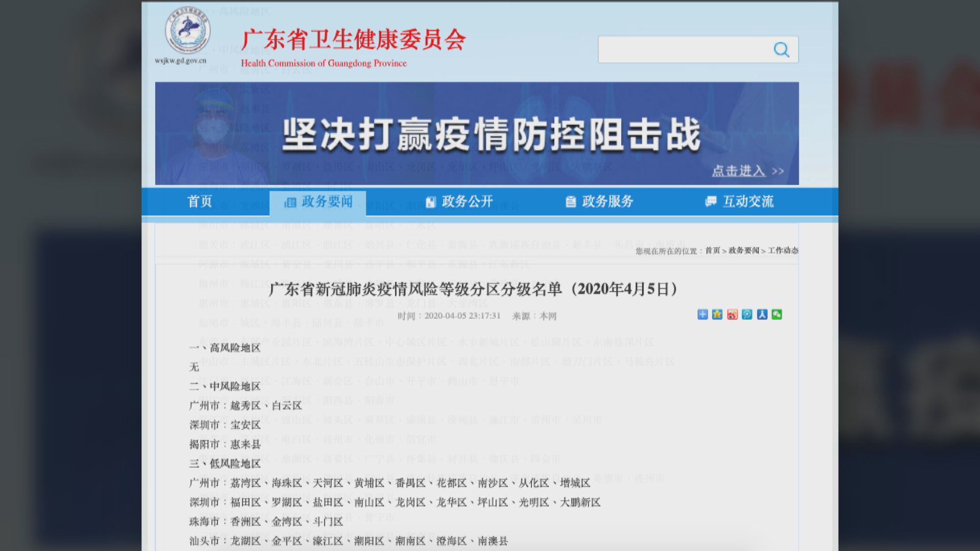Click the Health Commission emblem logo
980x551 pixels.
coord(188,32)
